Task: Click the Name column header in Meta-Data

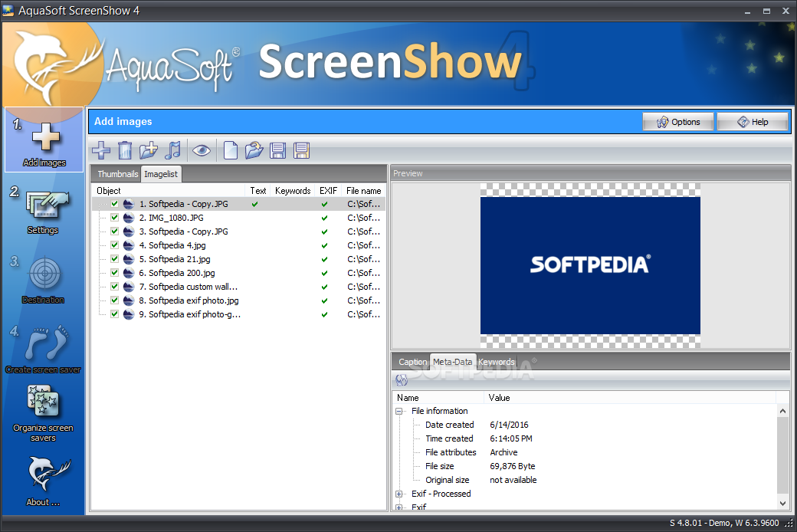Action: tap(439, 398)
